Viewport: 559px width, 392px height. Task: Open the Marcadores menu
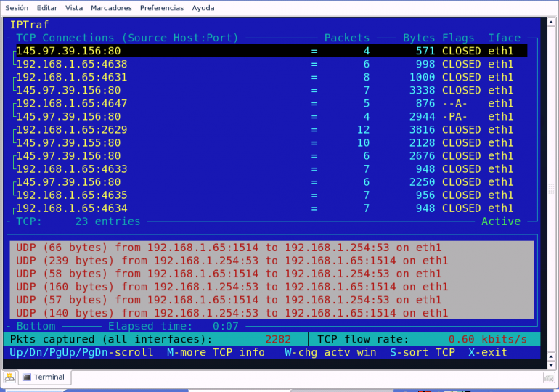tap(111, 8)
